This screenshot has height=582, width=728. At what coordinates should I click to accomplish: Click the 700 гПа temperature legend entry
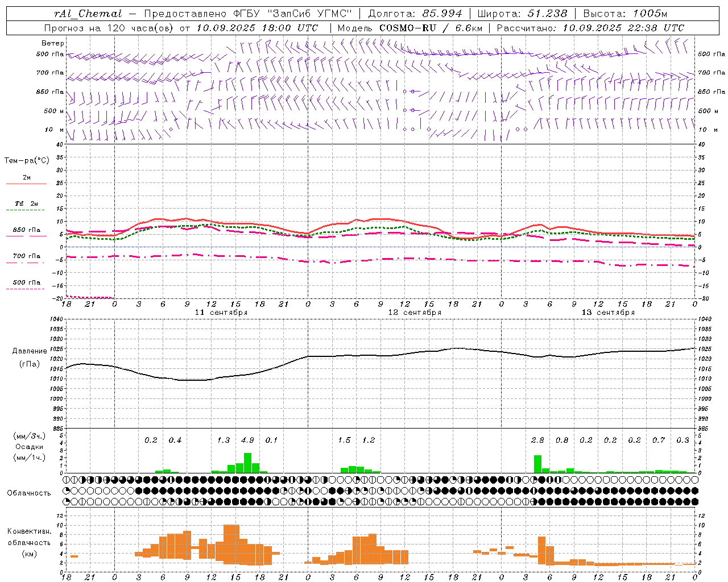(26, 256)
